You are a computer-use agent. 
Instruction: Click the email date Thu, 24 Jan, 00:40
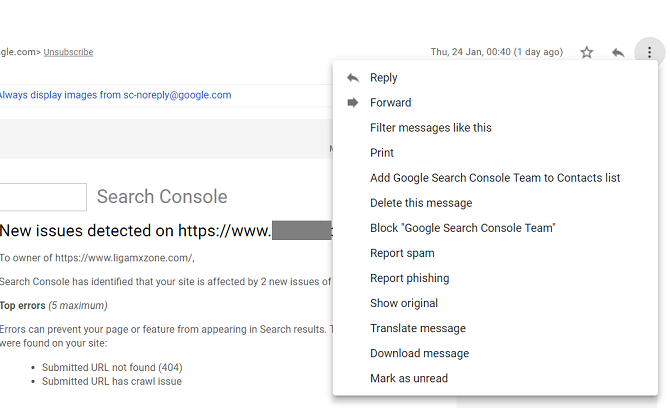pos(497,52)
